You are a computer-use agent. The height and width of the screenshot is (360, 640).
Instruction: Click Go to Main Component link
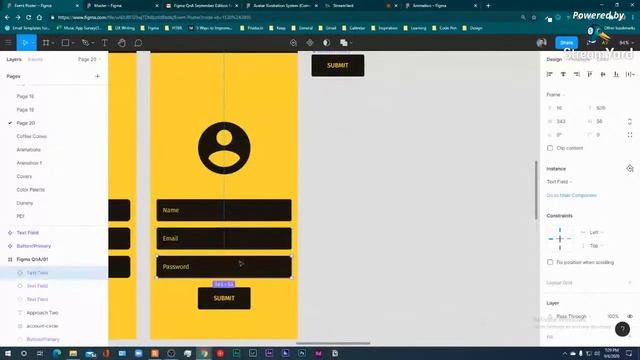pos(571,195)
